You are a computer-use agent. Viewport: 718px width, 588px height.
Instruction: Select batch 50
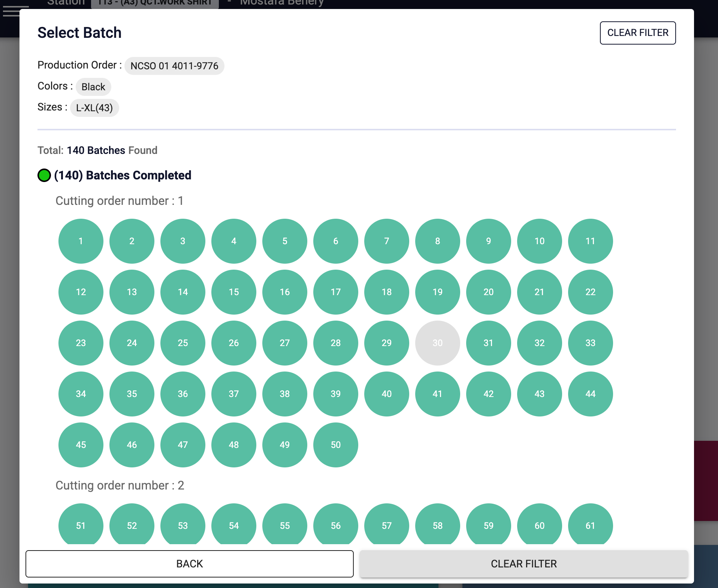click(336, 445)
